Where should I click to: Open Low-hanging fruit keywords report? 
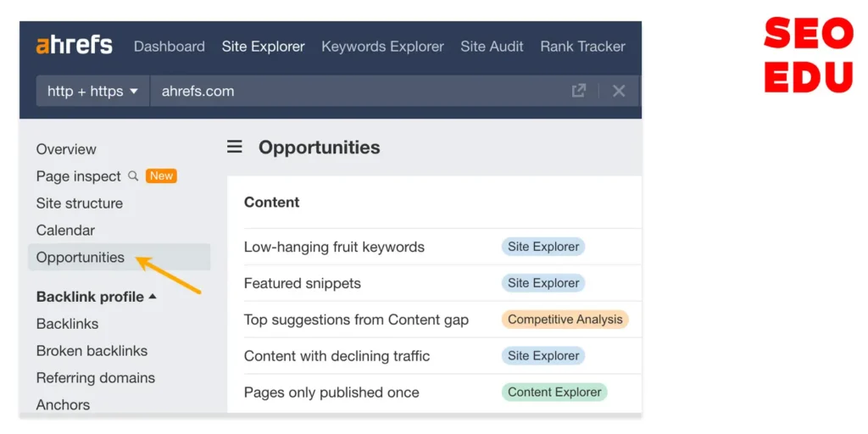334,248
